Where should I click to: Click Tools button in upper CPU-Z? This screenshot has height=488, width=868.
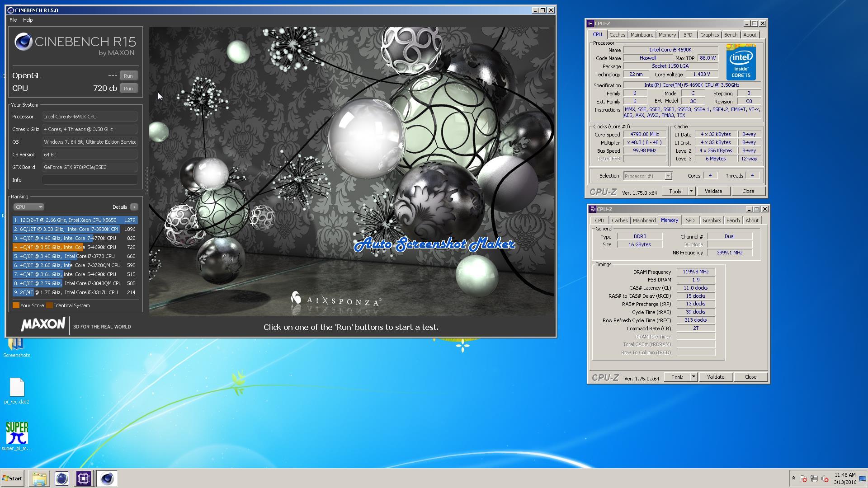pos(675,192)
